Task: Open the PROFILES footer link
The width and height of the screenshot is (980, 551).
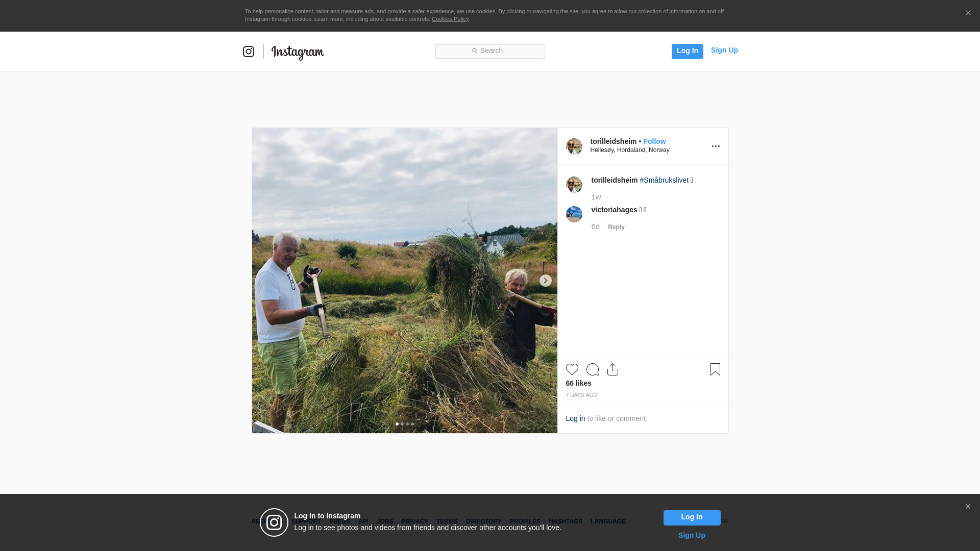Action: click(x=525, y=521)
